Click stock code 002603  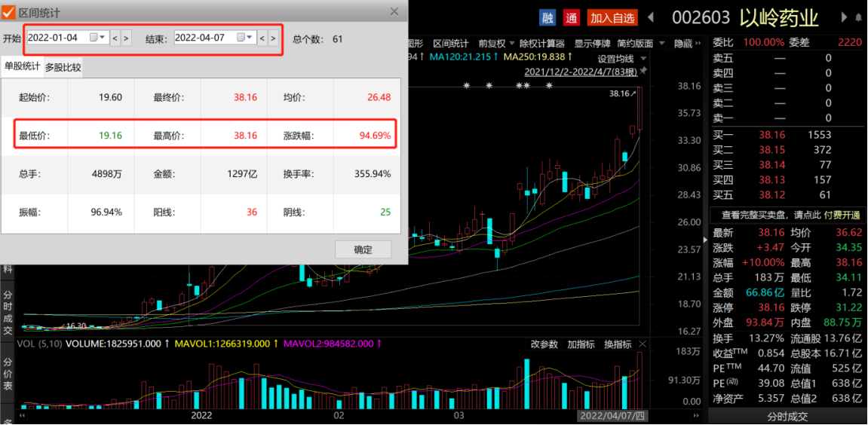701,18
